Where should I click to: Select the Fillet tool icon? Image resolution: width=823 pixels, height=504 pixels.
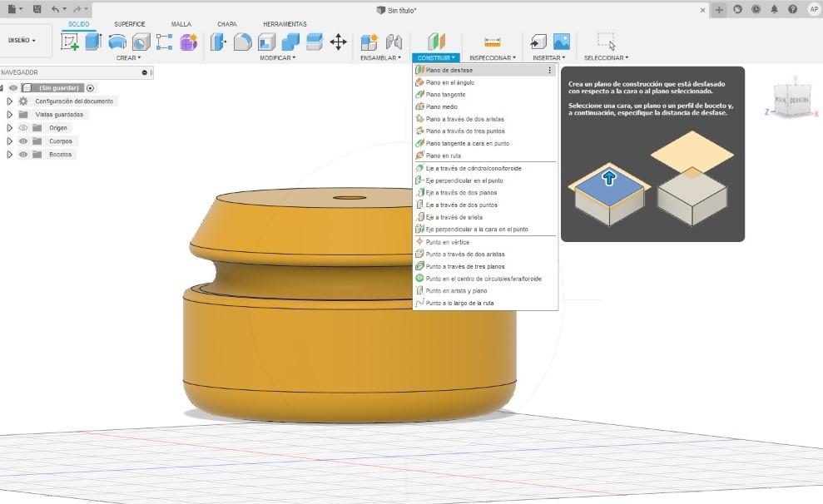tap(242, 42)
